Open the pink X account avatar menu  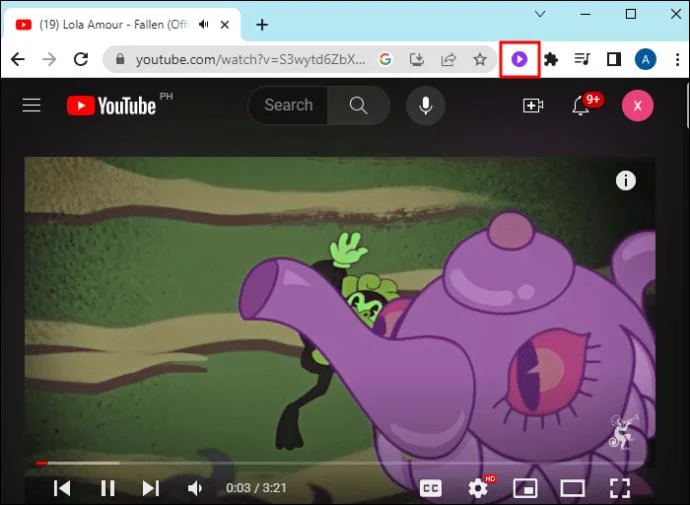click(x=637, y=106)
